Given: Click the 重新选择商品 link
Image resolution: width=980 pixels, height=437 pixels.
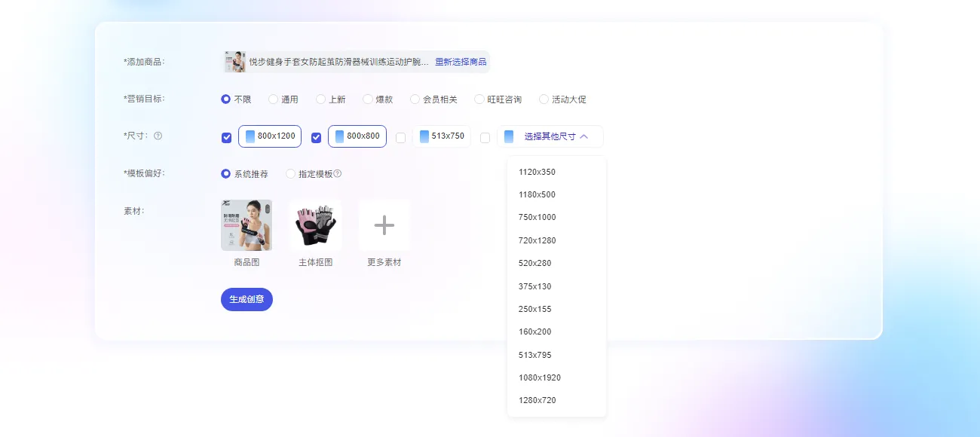Looking at the screenshot, I should pos(461,62).
